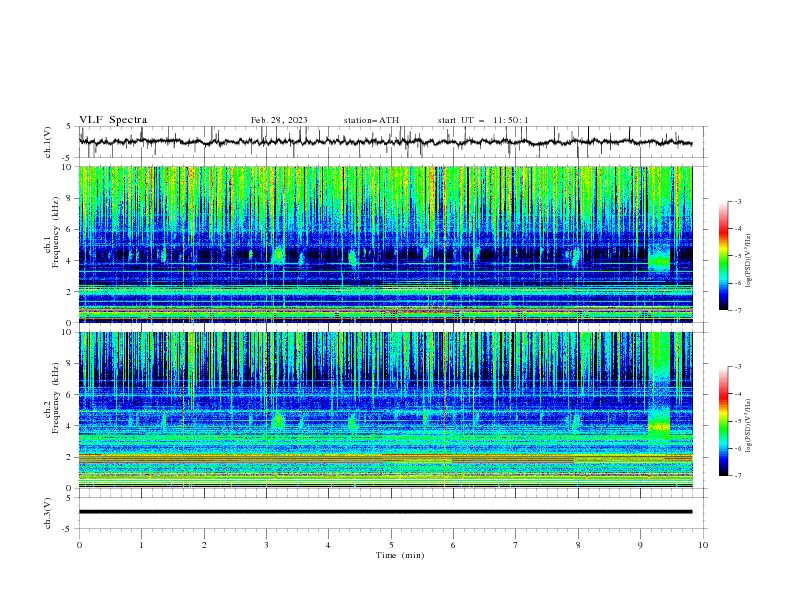
Task: Click the 'VLF Spectra' title text
Action: pyautogui.click(x=113, y=120)
